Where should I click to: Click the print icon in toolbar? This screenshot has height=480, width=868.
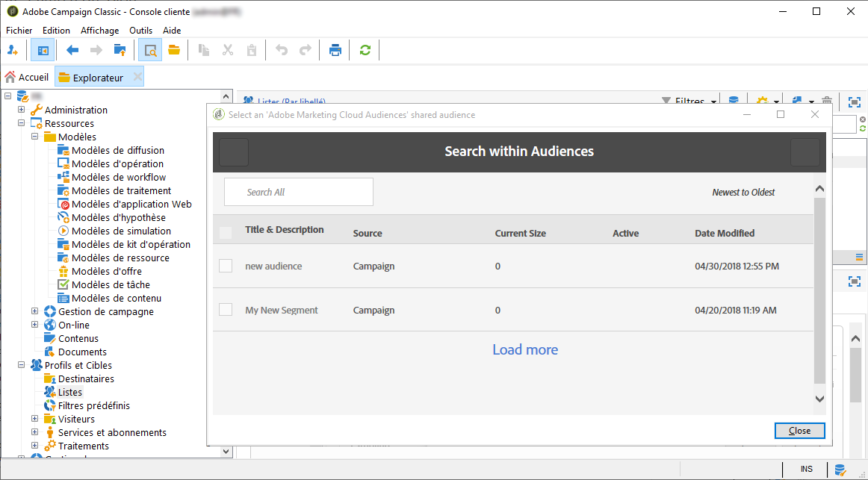pos(335,50)
